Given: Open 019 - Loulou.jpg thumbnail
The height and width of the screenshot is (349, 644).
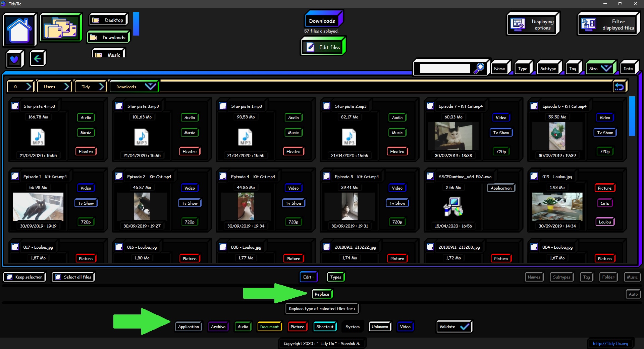Looking at the screenshot, I should click(557, 206).
